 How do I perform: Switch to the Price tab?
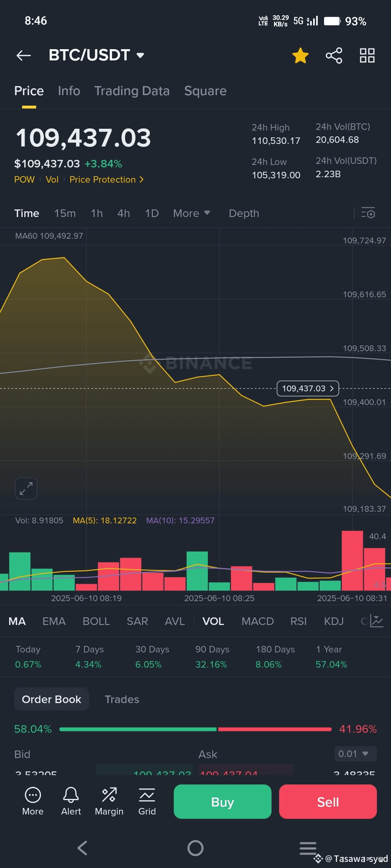(29, 91)
